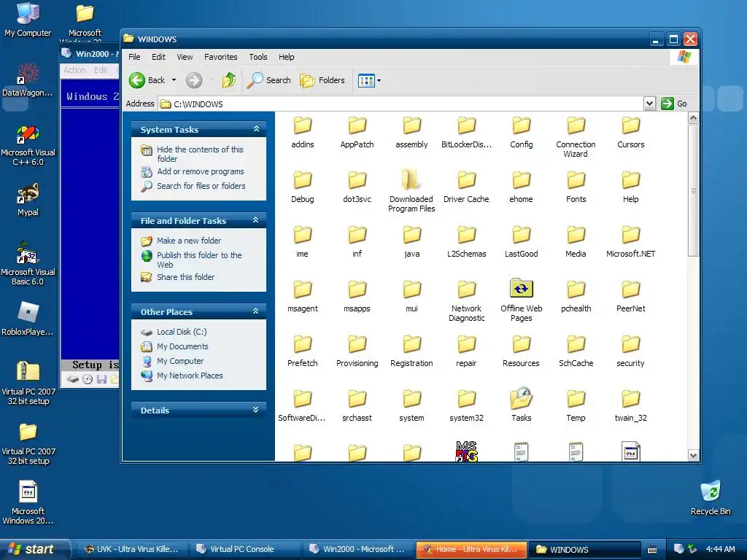Select the addins folder
The height and width of the screenshot is (560, 747).
point(303,133)
